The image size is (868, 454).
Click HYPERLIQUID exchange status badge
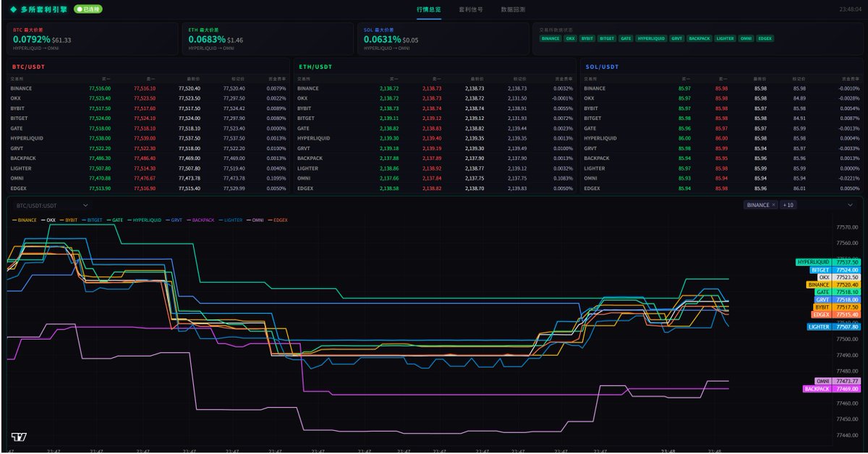651,38
